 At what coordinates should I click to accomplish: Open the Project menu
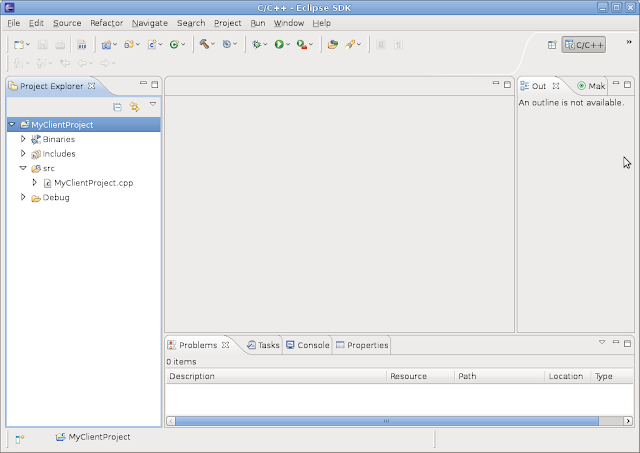coord(228,23)
